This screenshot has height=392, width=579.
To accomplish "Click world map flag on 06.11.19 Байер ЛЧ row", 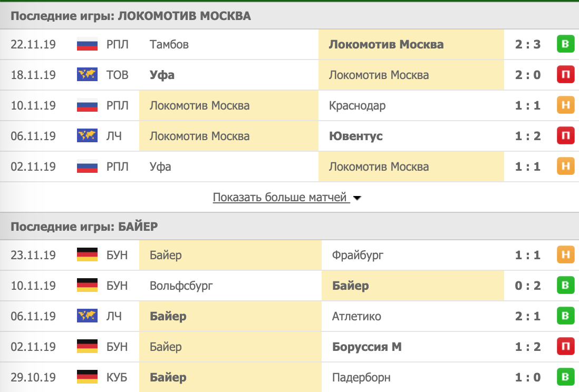I will 87,316.
